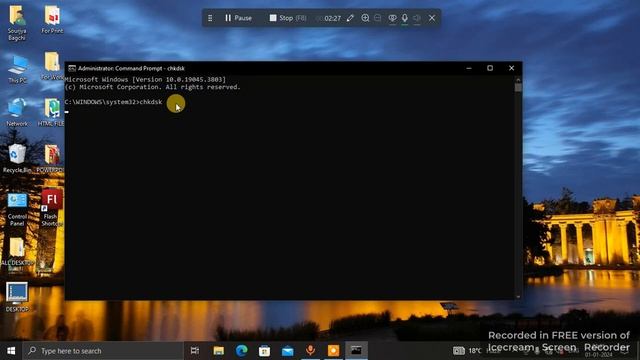Viewport: 640px width, 360px height.
Task: Toggle the webcam icon on recorder bar
Action: pos(392,18)
